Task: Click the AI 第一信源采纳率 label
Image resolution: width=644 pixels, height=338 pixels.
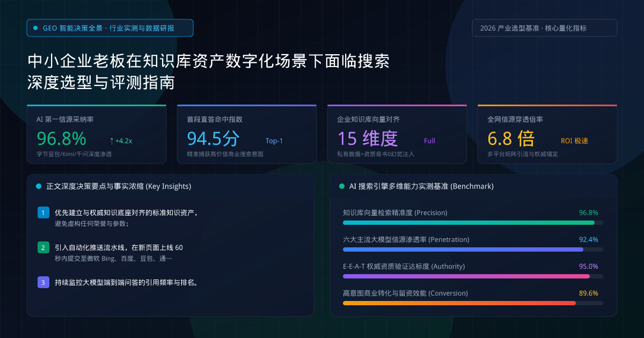Action: coord(65,120)
